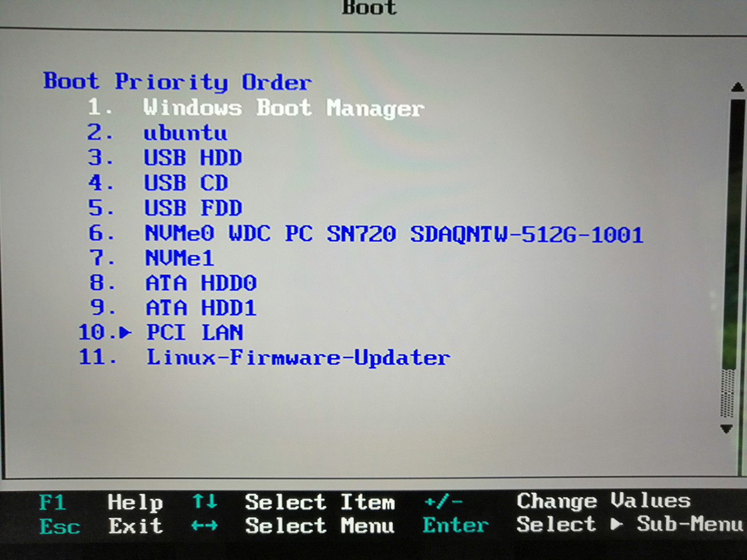Select PCI LAN boot entry
This screenshot has height=560, width=747.
(195, 332)
